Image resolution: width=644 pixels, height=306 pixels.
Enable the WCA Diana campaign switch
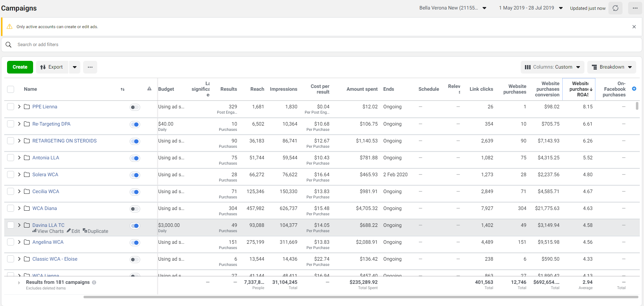[x=135, y=209]
